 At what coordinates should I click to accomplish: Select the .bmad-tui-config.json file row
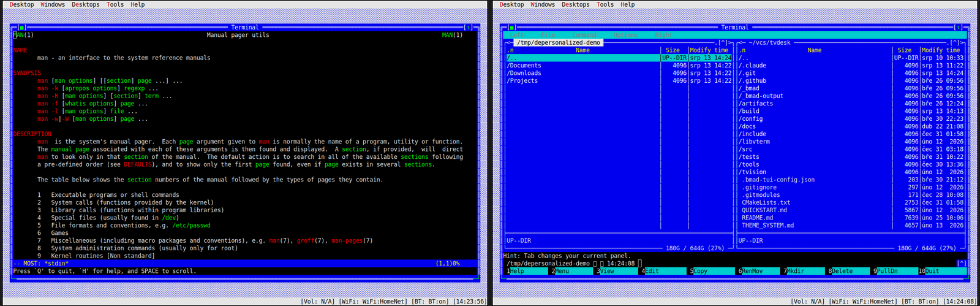pos(851,180)
